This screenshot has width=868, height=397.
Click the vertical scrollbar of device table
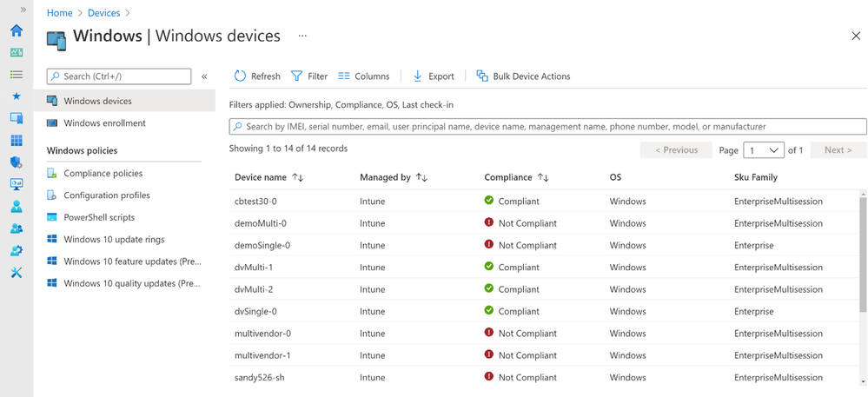[863, 255]
